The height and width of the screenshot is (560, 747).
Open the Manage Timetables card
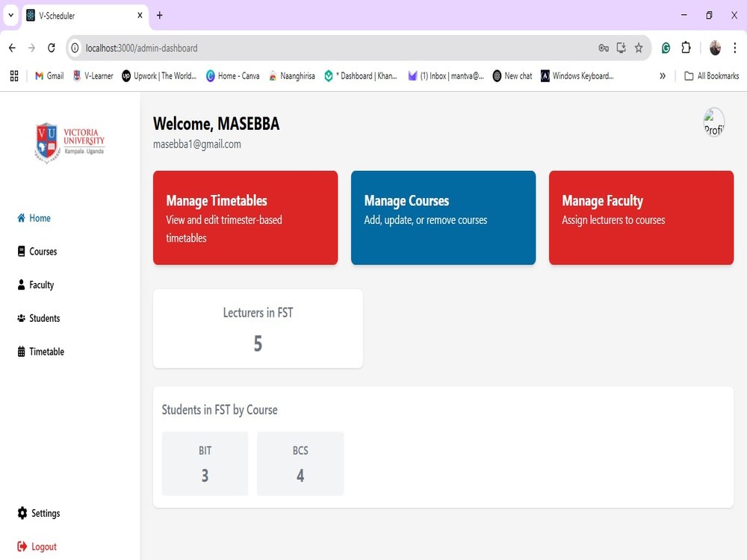[x=245, y=217]
